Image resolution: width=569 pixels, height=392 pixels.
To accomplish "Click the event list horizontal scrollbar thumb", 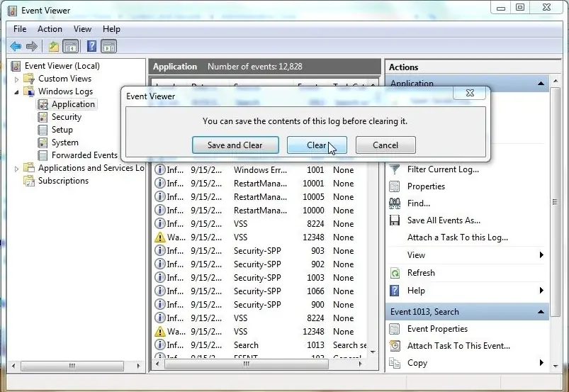I will click(x=247, y=364).
